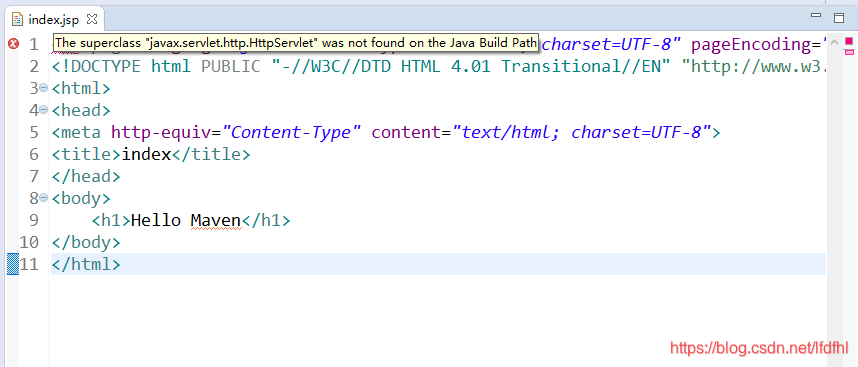Click the "Content-Type" attribute value
Viewport: 858px width, 367px height.
(292, 132)
